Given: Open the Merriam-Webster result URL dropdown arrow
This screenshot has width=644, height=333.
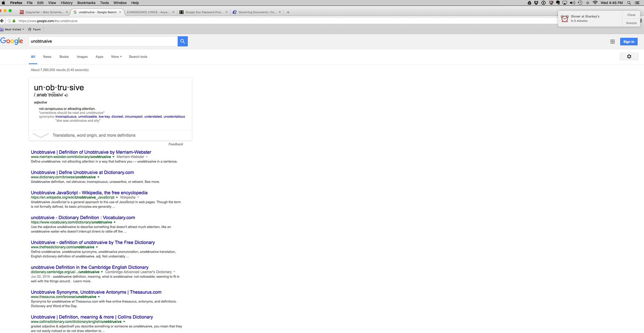Looking at the screenshot, I should 113,157.
